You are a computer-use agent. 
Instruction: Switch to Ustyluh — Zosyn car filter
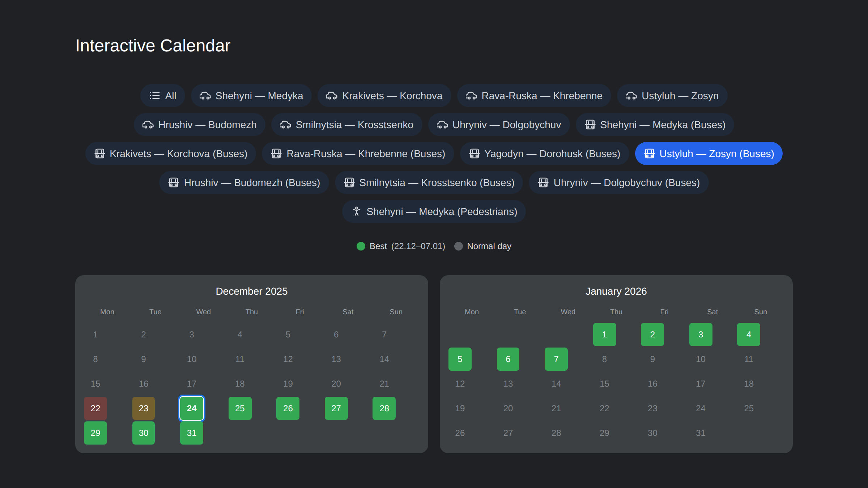point(672,96)
